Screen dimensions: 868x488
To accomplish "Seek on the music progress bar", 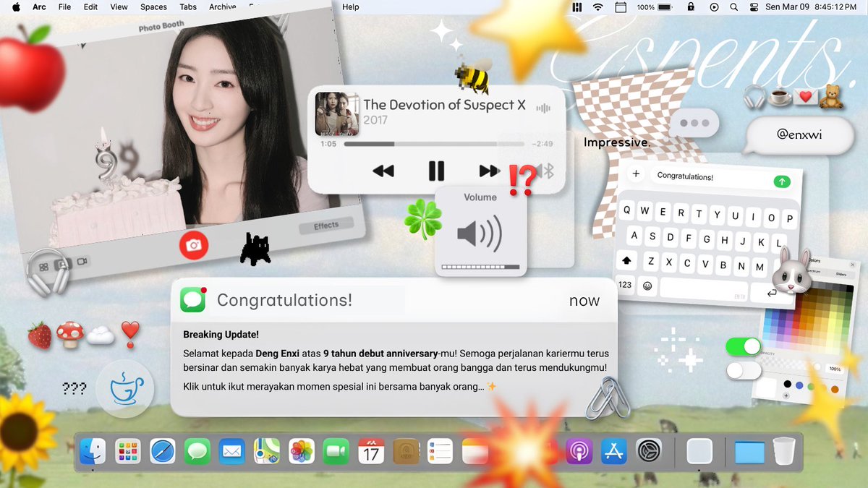I will tap(435, 144).
